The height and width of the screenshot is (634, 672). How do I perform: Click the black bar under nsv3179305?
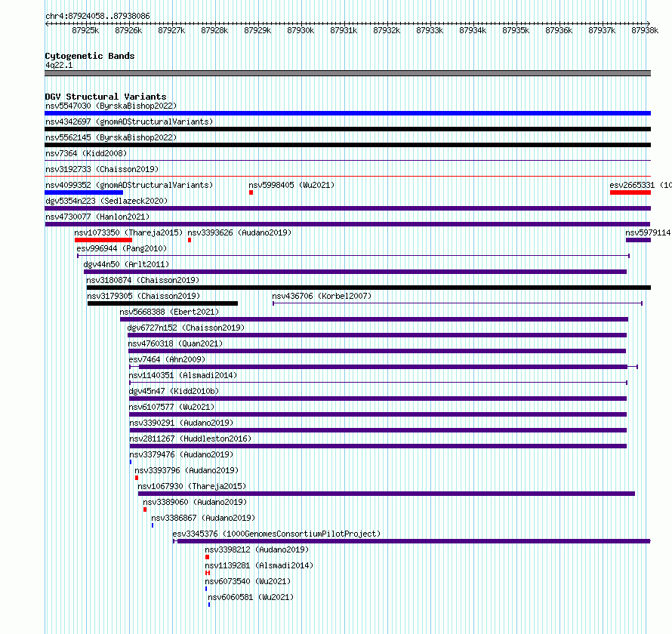162,303
